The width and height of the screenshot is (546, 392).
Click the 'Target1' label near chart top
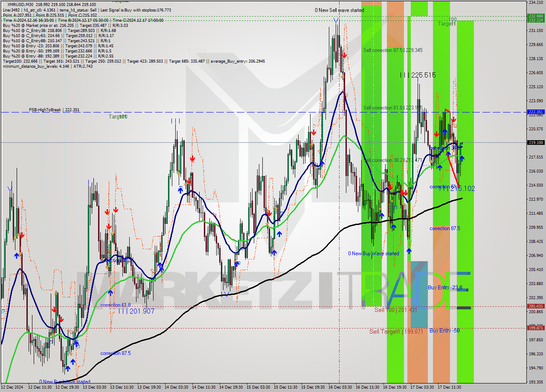coord(447,24)
